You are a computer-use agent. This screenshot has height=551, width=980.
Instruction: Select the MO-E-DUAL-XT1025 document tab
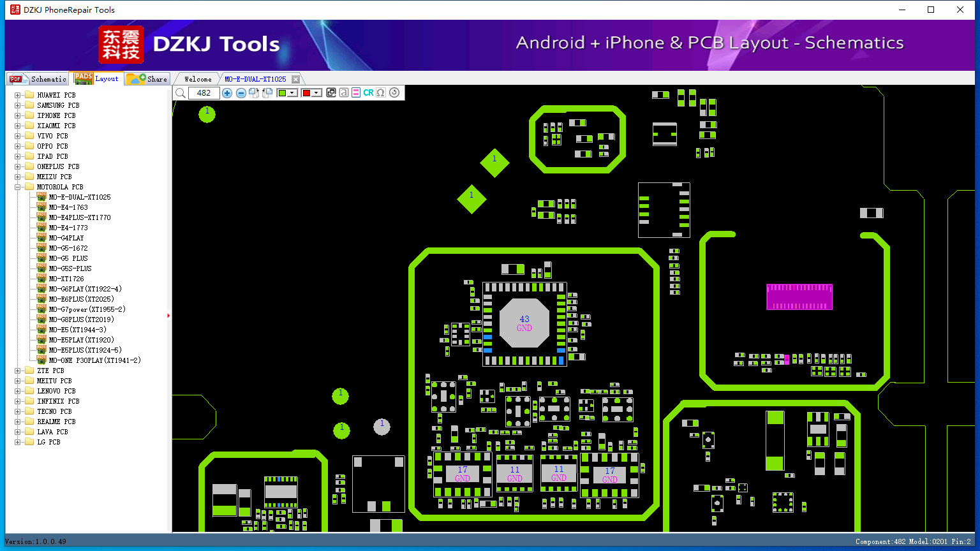pyautogui.click(x=255, y=79)
